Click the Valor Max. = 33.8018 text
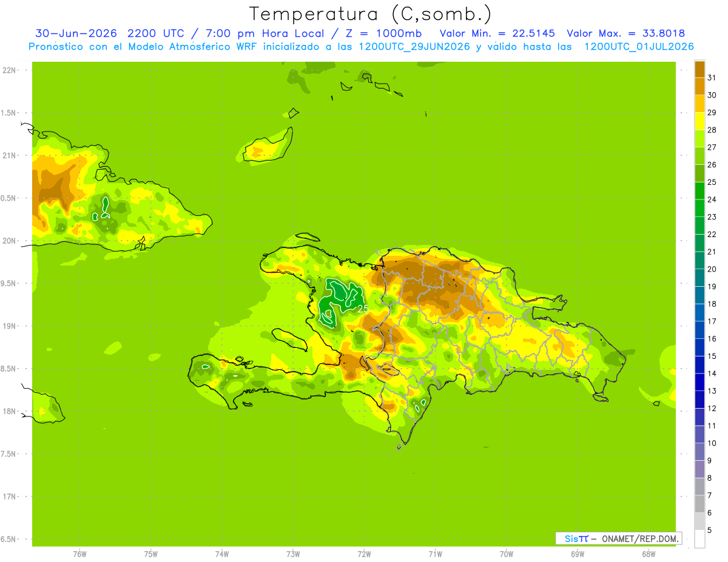728x562 pixels. [x=625, y=33]
